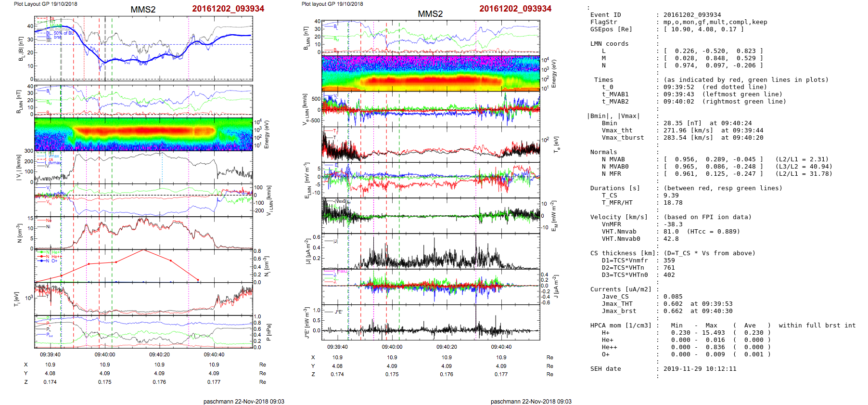The width and height of the screenshot is (868, 405).
Task: Click the "N [cm⁻³]" axis label
Action: click(20, 233)
